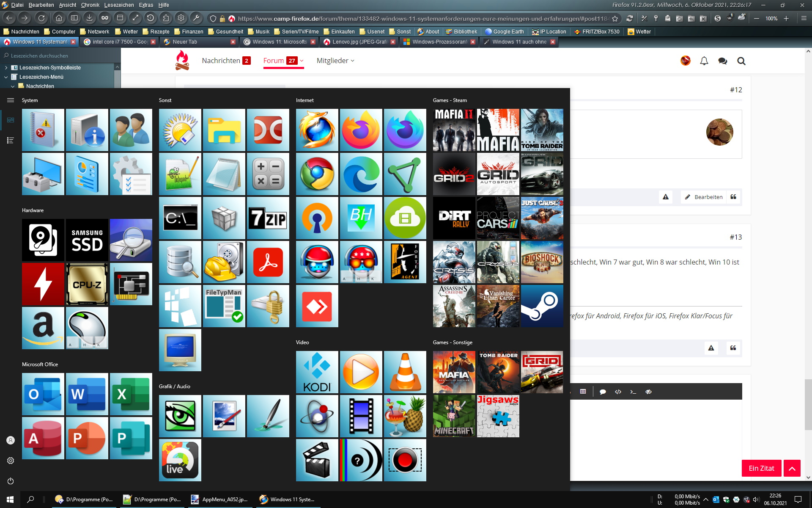Switch to the all apps list view

pyautogui.click(x=11, y=140)
